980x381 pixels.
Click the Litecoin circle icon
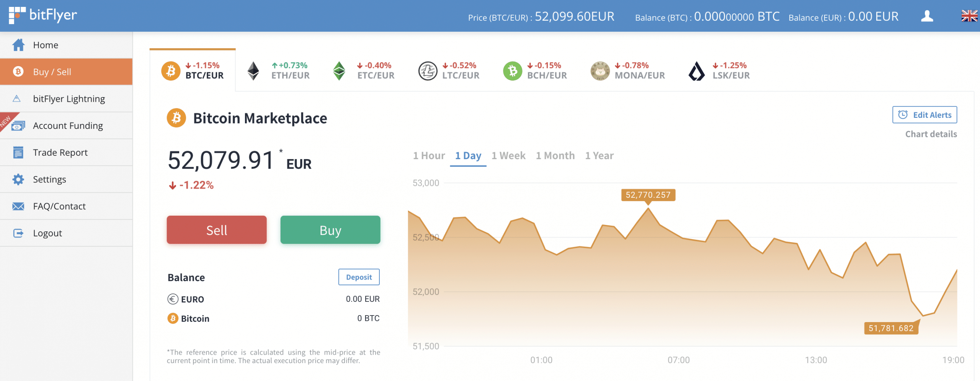pyautogui.click(x=428, y=71)
